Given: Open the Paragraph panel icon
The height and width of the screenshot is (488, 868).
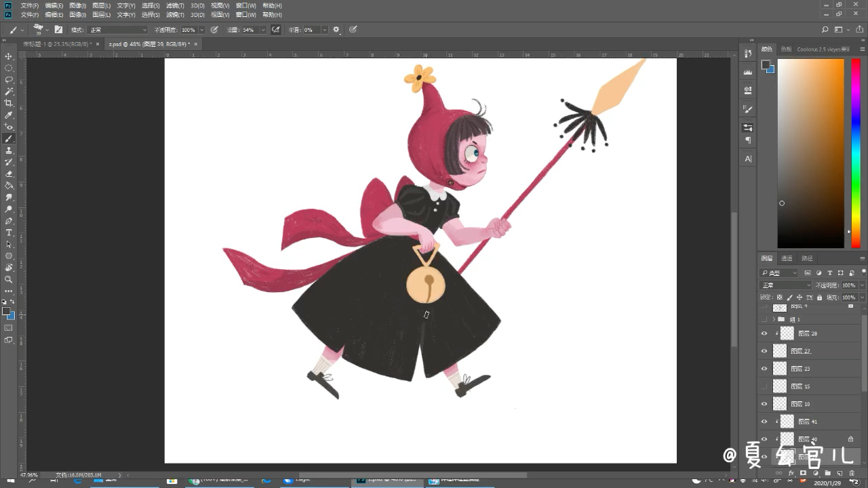Looking at the screenshot, I should (748, 140).
